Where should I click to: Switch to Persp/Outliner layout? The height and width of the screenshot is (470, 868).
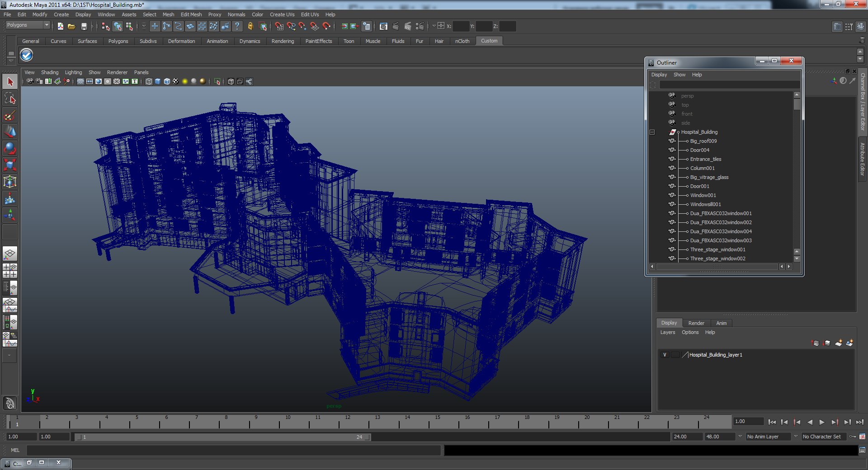(10, 287)
